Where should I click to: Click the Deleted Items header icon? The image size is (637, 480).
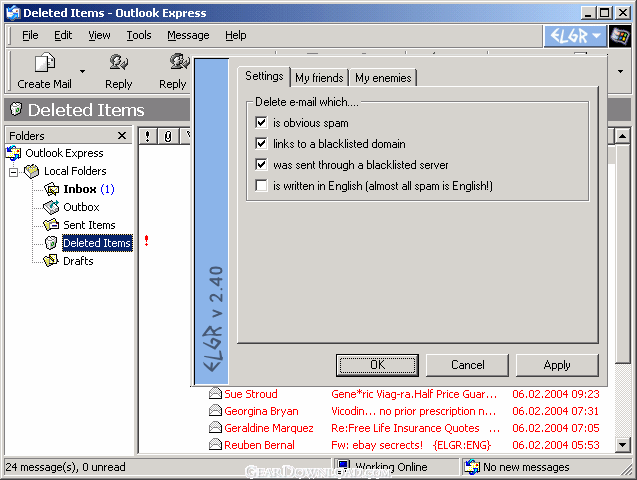(16, 109)
